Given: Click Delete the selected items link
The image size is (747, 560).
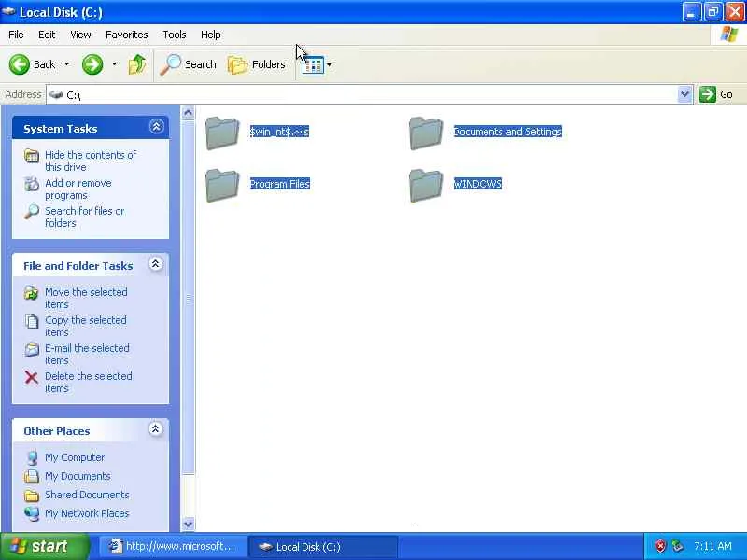Looking at the screenshot, I should click(x=89, y=382).
